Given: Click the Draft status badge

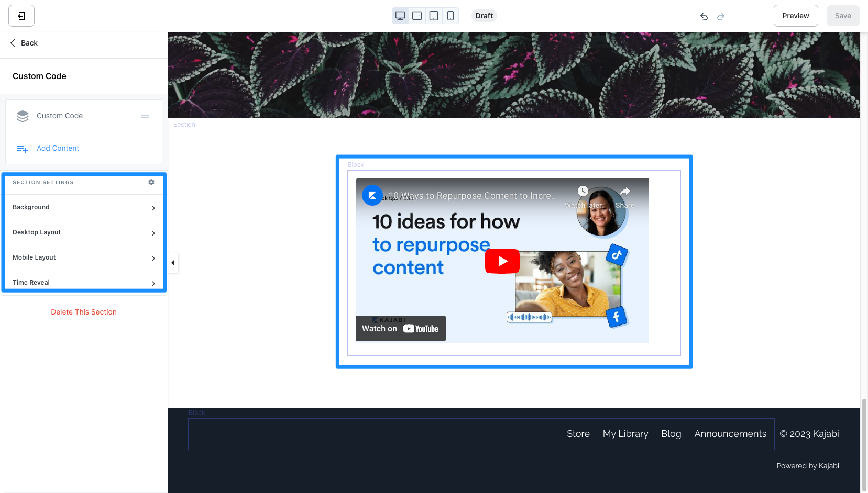Looking at the screenshot, I should point(484,16).
